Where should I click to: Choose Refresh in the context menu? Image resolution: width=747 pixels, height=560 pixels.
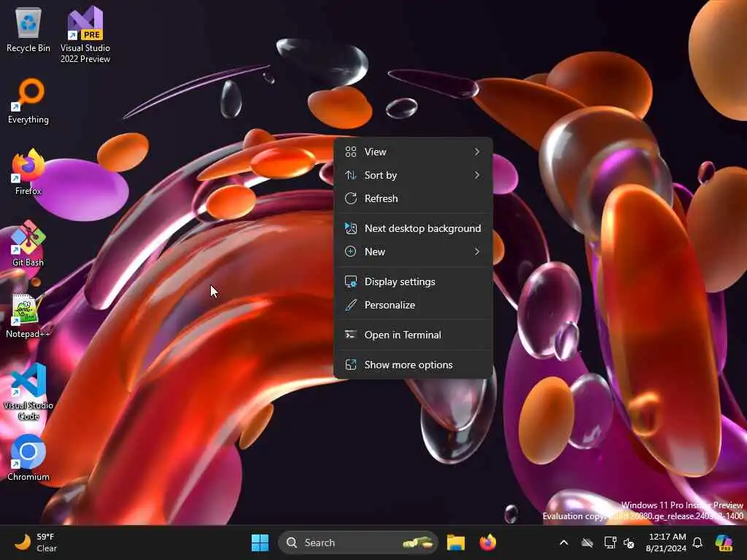[413, 198]
